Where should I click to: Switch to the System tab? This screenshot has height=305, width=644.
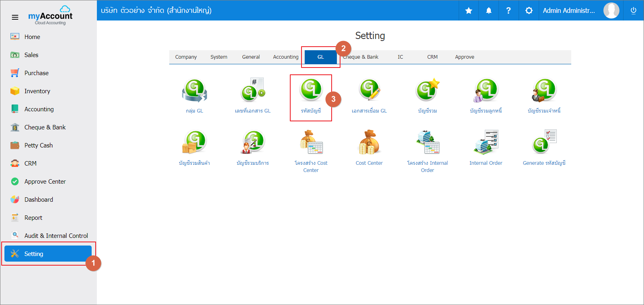(219, 57)
